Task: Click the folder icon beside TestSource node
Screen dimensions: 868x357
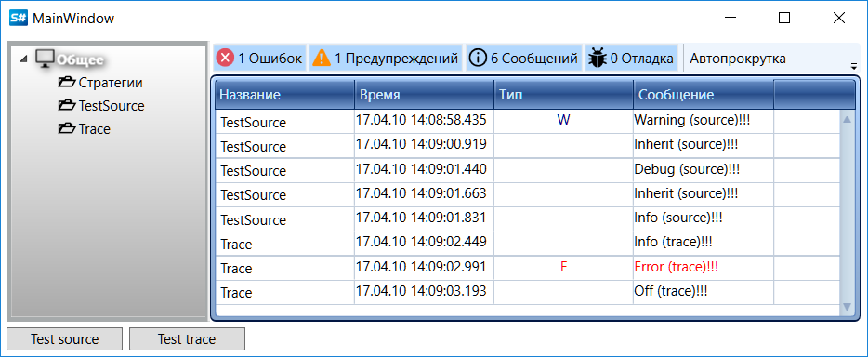Action: pos(66,105)
